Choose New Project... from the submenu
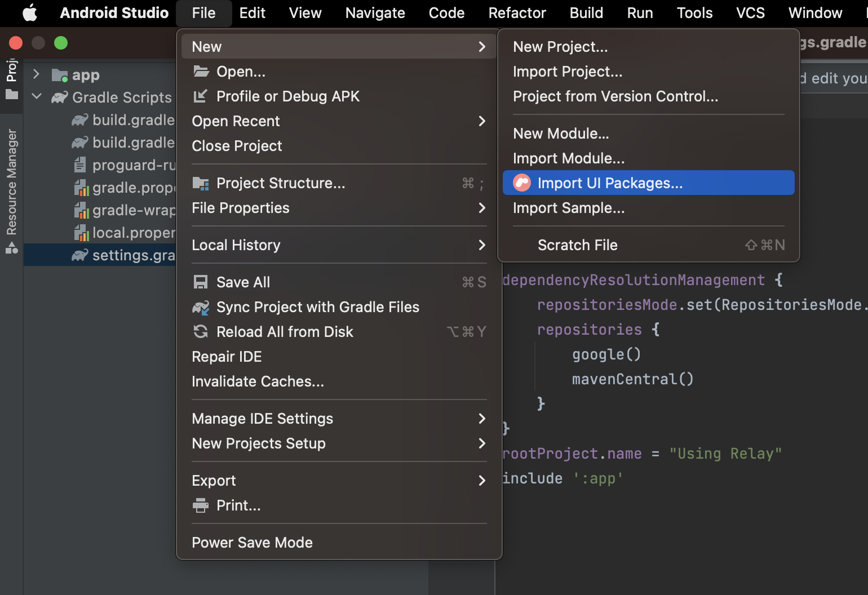This screenshot has width=868, height=595. (x=648, y=47)
